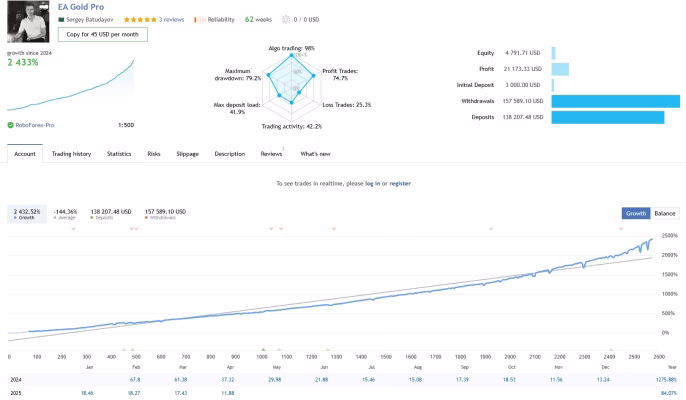686x400 pixels.
Task: Toggle the Withdrawals series in legend
Action: click(x=165, y=214)
